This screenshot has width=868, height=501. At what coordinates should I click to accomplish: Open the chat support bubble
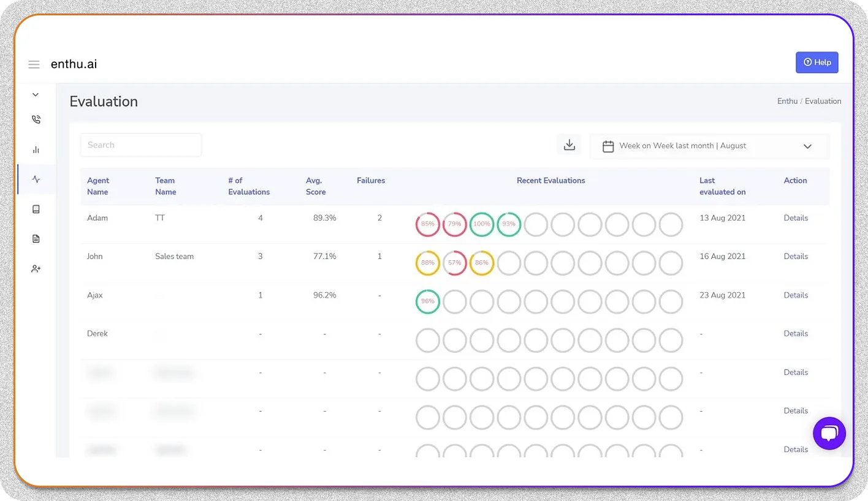click(829, 434)
